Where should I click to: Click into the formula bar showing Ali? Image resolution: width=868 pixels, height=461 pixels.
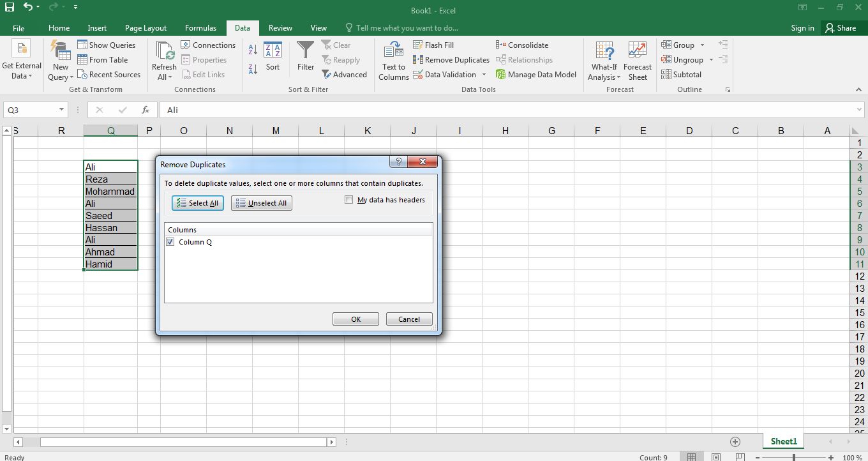point(507,110)
